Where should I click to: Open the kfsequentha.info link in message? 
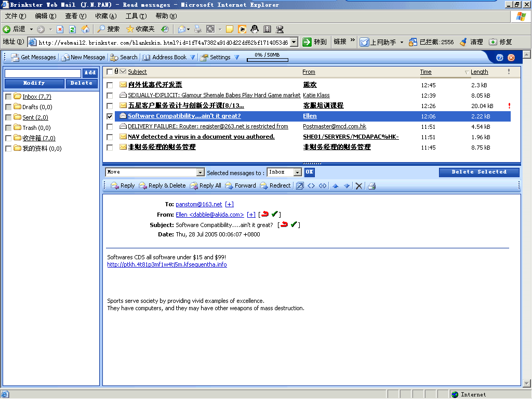pyautogui.click(x=167, y=264)
